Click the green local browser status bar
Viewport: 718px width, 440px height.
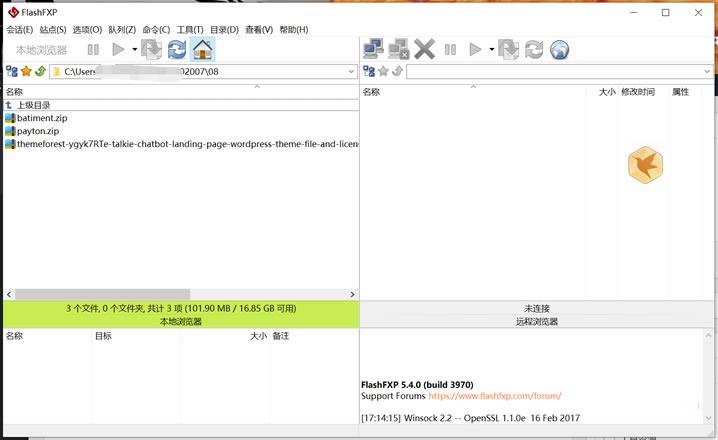[x=181, y=315]
